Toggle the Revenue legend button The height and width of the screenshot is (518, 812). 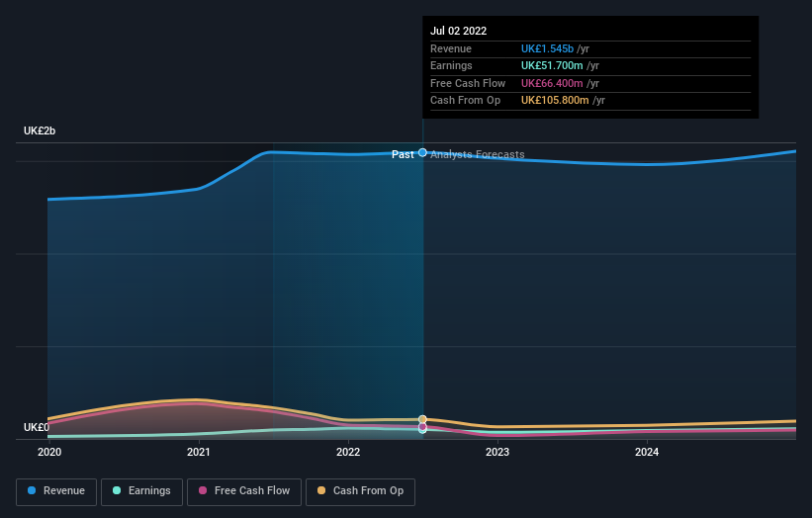pyautogui.click(x=56, y=491)
